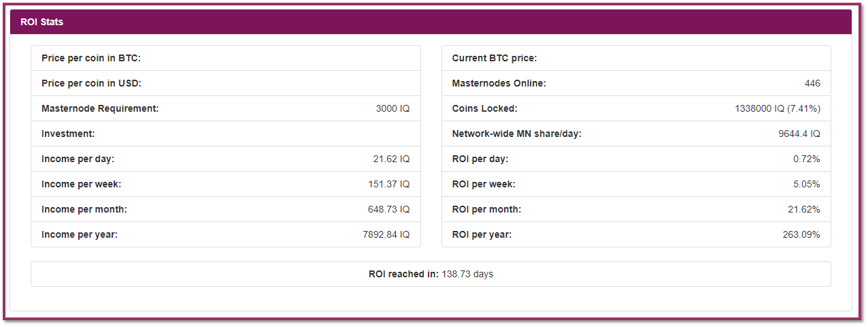Click the Coins Locked 1338000 IQ value

[x=778, y=108]
